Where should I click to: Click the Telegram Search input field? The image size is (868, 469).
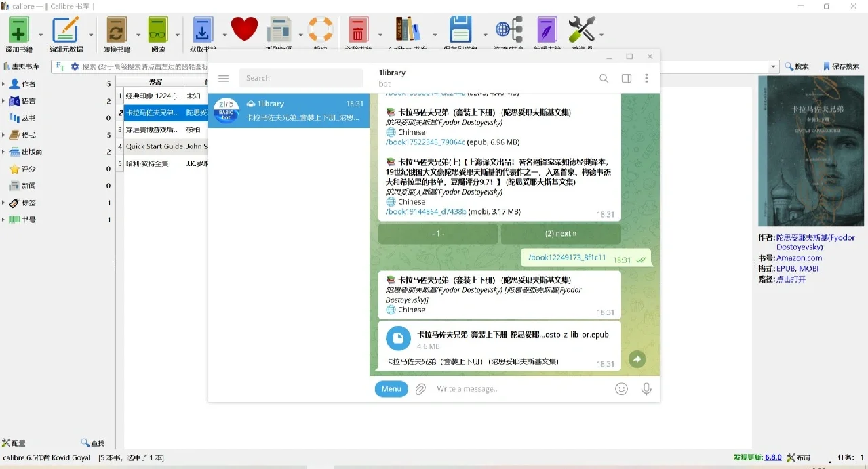[x=300, y=78]
